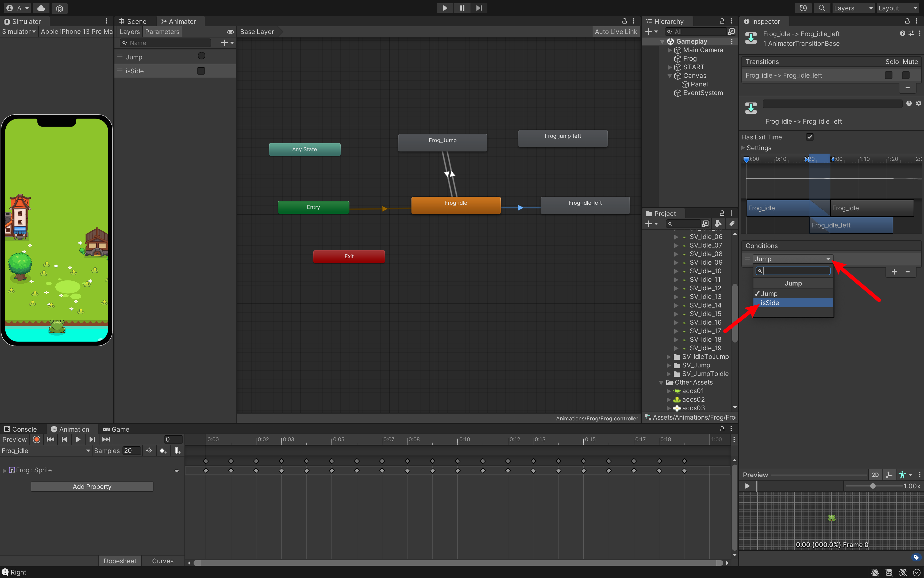The width and height of the screenshot is (924, 578).
Task: Select EventSystem in Hierarchy
Action: point(703,93)
